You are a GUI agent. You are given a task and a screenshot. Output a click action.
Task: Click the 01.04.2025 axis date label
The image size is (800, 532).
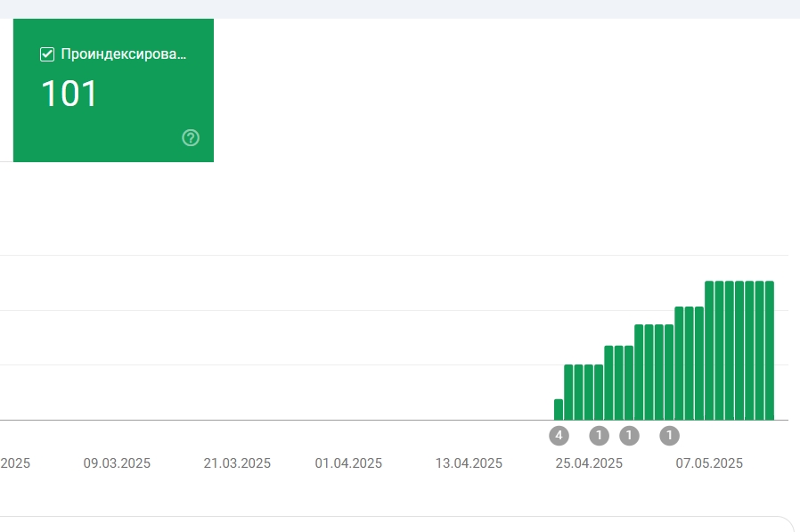coord(348,463)
